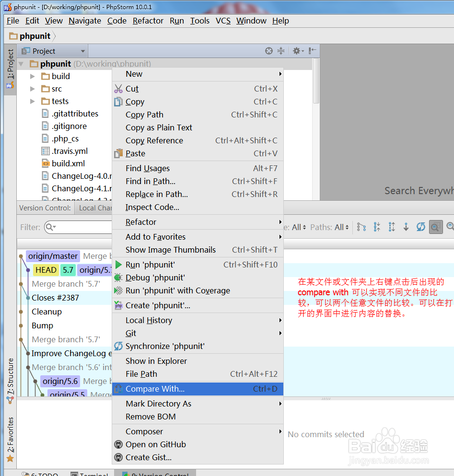Click the IntelliSort branch icon in the log toolbar
This screenshot has width=454, height=476.
[x=361, y=227]
